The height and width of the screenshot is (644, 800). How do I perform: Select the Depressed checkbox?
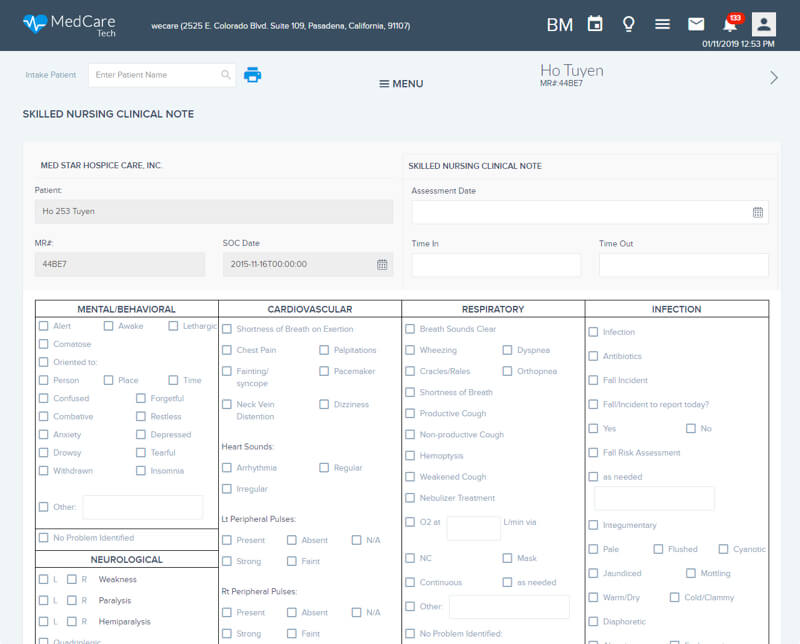pyautogui.click(x=141, y=434)
